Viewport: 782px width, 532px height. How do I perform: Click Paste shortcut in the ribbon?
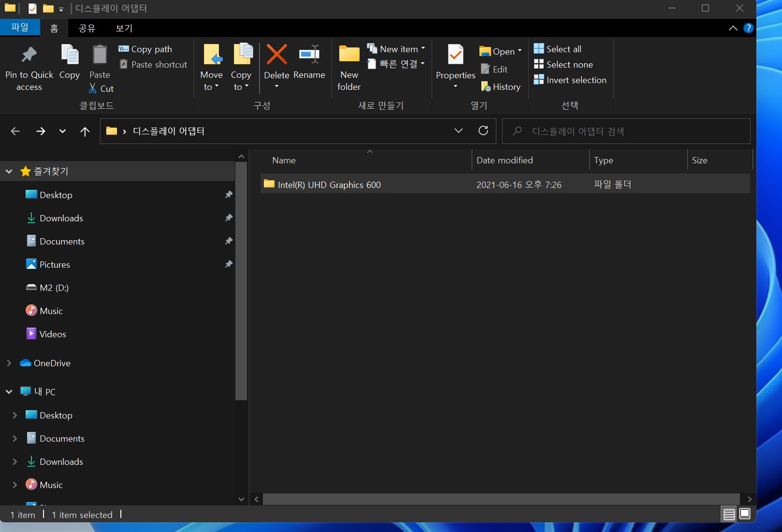(153, 64)
